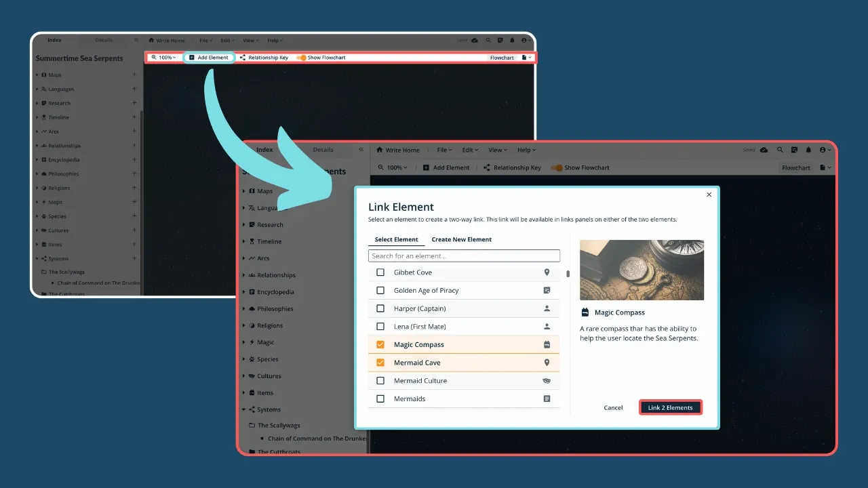Check the Gibbet Cove checkbox
Image resolution: width=868 pixels, height=488 pixels.
coord(380,272)
